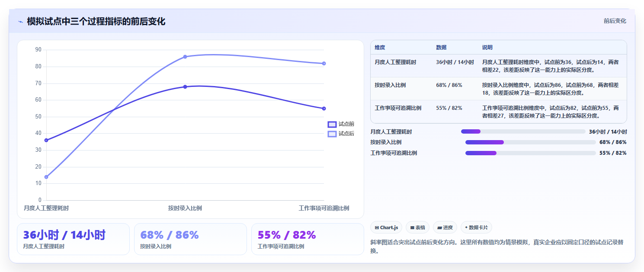Click the 工作事项可追溯比例 description cell text

550,112
